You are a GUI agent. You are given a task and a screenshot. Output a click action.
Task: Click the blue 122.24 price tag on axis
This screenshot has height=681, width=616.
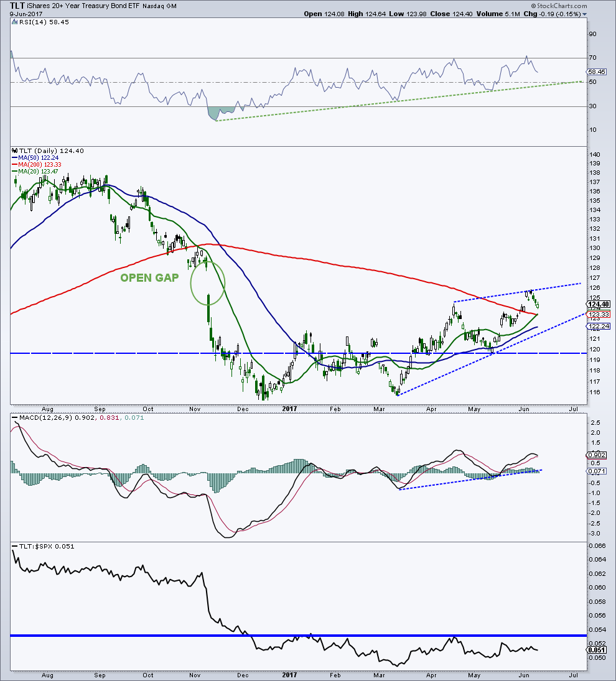[599, 326]
